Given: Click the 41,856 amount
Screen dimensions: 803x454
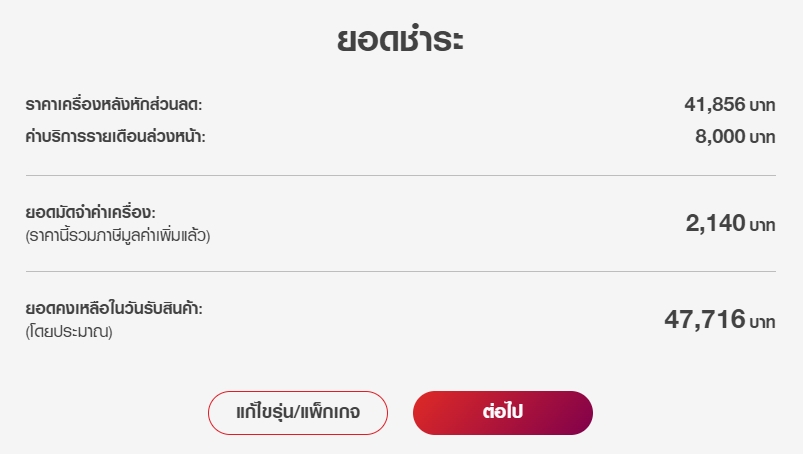Looking at the screenshot, I should tap(715, 104).
